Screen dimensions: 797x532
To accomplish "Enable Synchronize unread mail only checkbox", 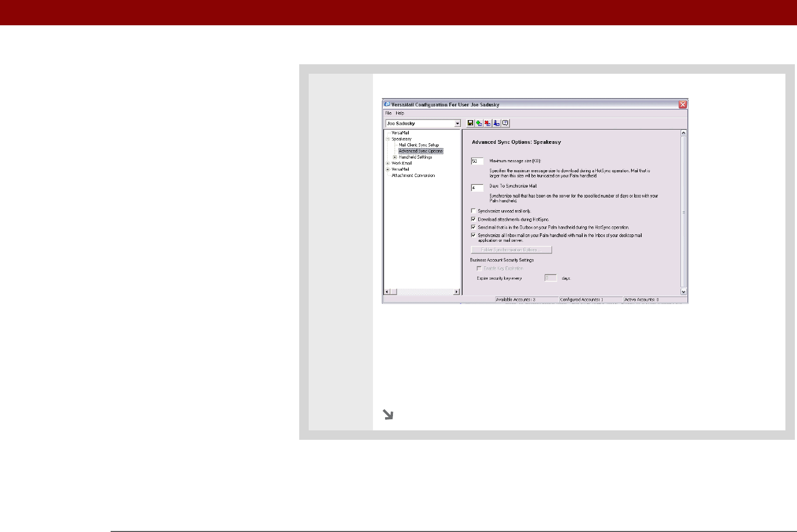I will [x=473, y=211].
